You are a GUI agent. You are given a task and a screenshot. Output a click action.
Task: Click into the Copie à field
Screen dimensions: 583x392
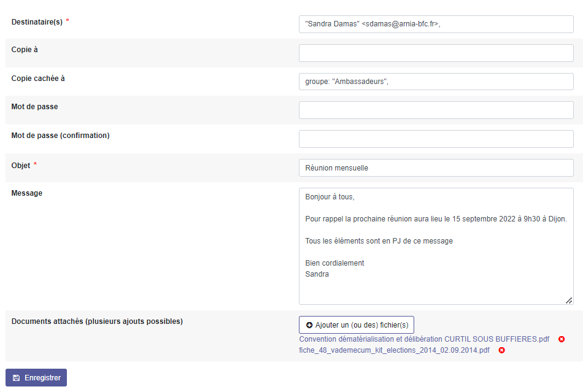point(436,53)
